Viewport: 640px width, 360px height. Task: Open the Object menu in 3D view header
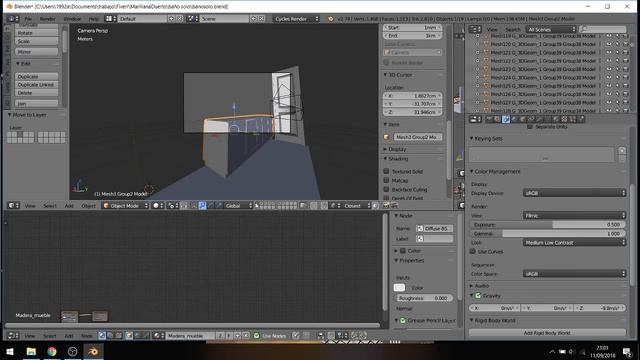88,206
